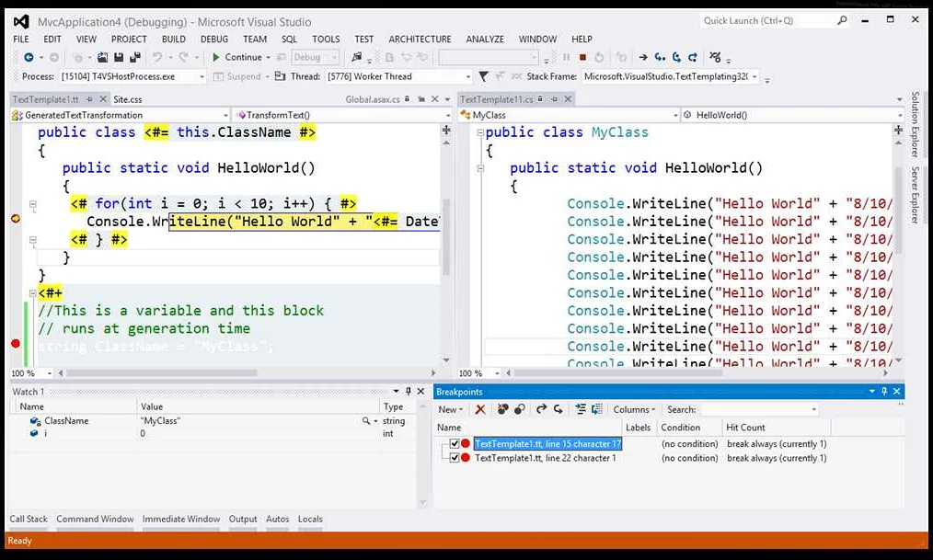Disable the line 22 breakpoint checkbox
This screenshot has height=560, width=933.
coord(455,458)
